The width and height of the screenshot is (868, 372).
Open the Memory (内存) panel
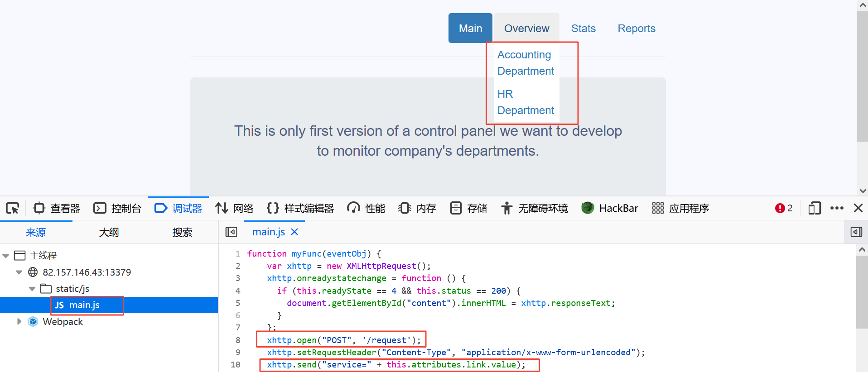(417, 208)
